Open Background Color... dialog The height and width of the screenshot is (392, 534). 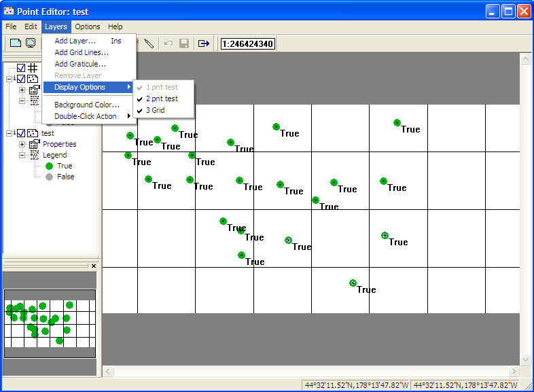tap(89, 105)
